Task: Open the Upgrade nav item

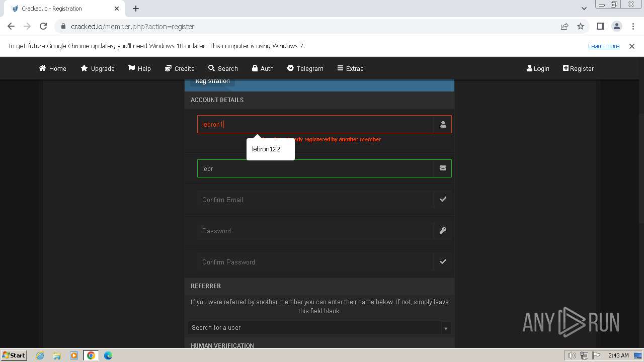Action: tap(98, 68)
